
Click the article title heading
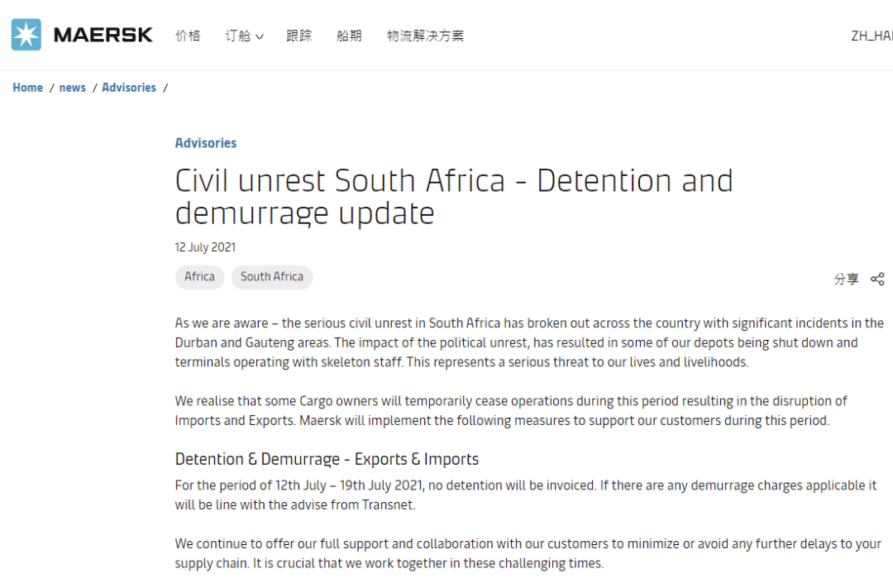[x=453, y=197]
